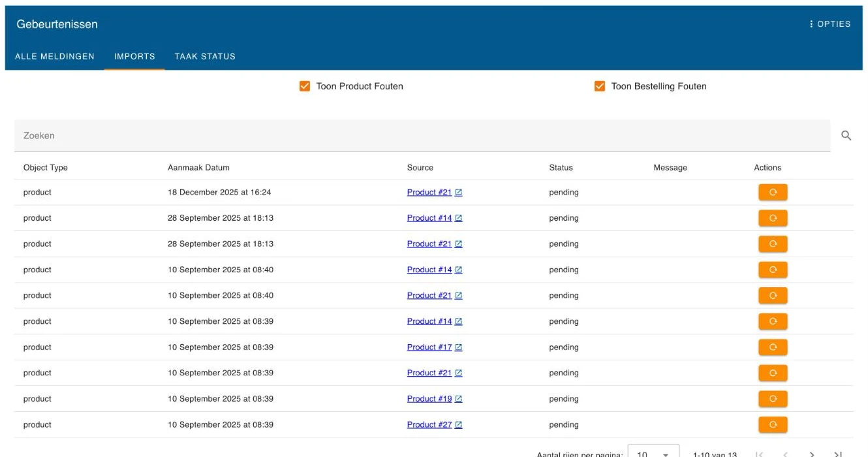Click the Message column header
This screenshot has width=868, height=457.
click(x=670, y=168)
